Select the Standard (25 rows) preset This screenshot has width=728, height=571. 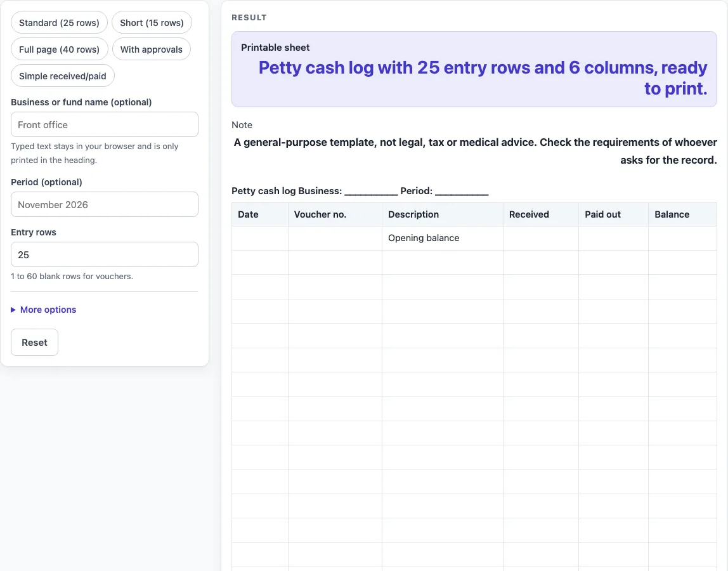pos(59,23)
